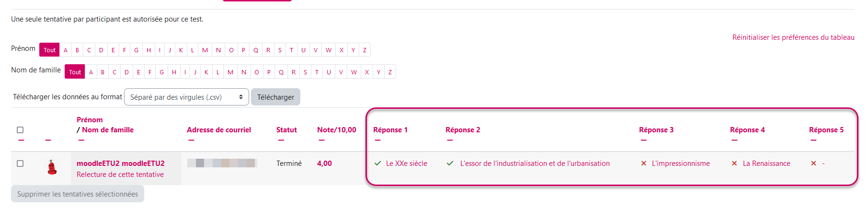Click the green checkmark beside L'essor de l'industrialisation
868x210 pixels.
(x=450, y=163)
